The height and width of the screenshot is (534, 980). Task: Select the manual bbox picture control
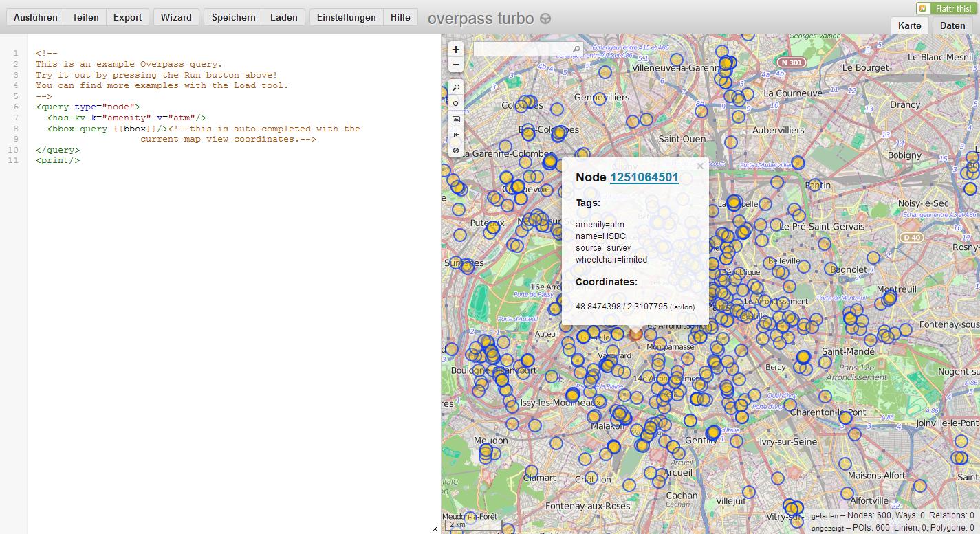pos(455,119)
